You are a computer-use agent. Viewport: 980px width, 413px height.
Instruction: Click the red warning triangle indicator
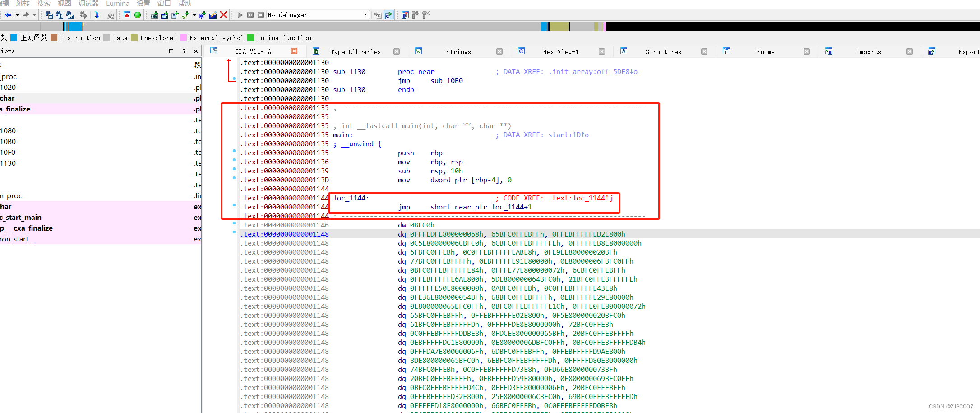(127, 15)
